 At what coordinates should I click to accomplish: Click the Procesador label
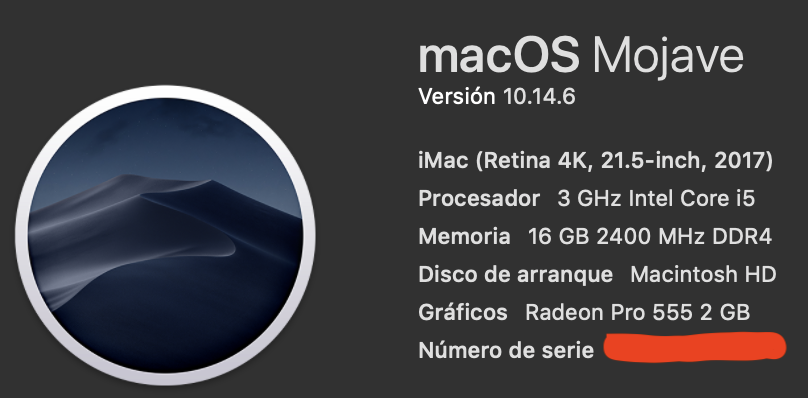click(x=479, y=199)
